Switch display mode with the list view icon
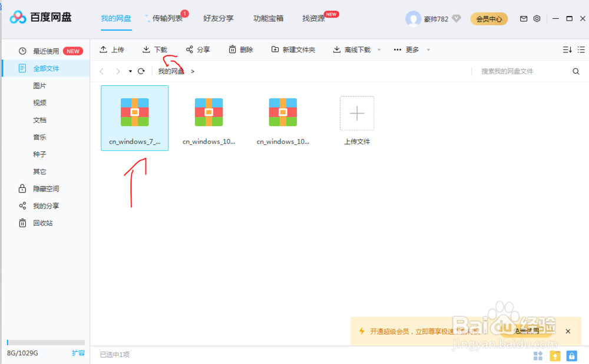 581,49
